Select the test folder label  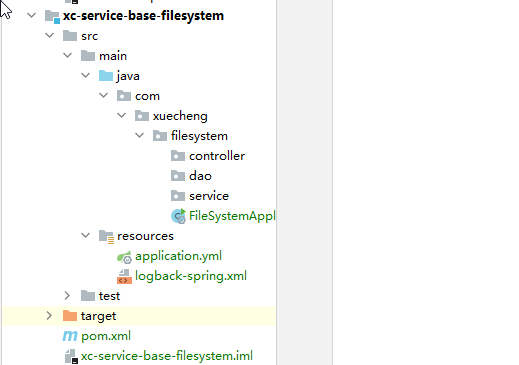(x=109, y=296)
